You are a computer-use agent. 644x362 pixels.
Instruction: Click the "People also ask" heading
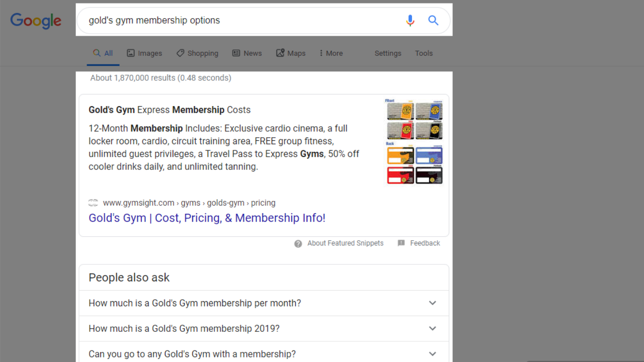pos(129,278)
